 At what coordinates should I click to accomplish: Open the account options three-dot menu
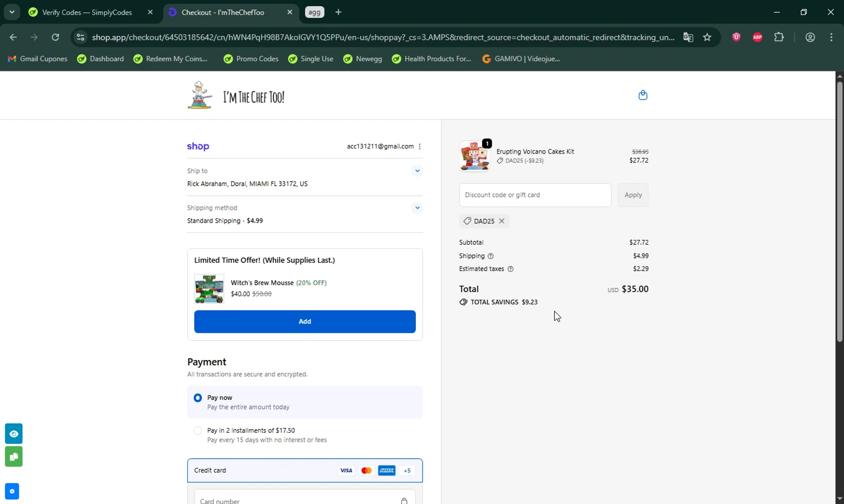(x=420, y=146)
